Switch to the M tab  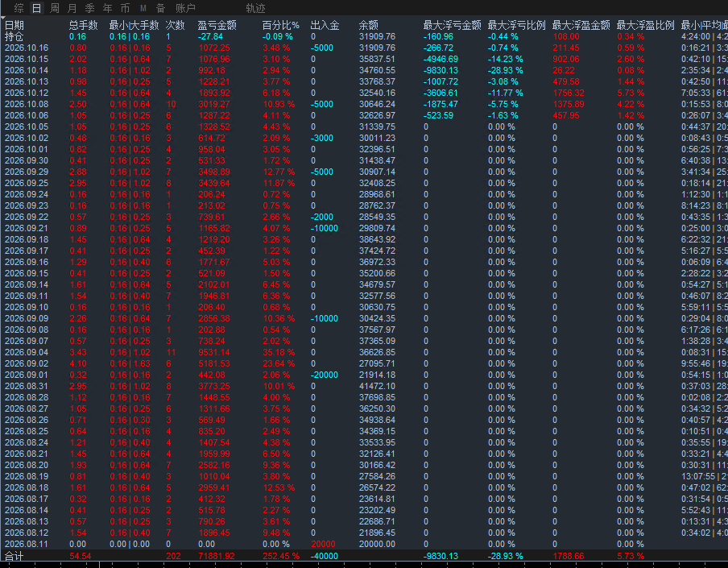coord(143,8)
